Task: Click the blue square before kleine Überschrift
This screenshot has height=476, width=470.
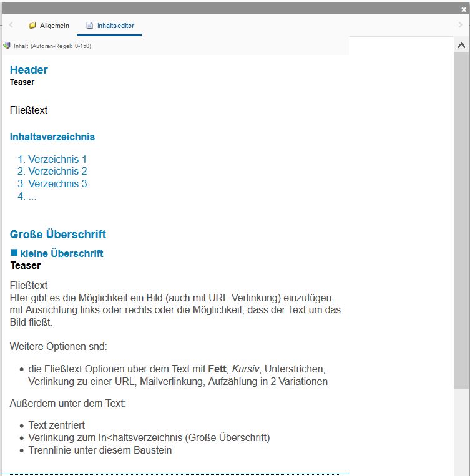Action: click(14, 253)
